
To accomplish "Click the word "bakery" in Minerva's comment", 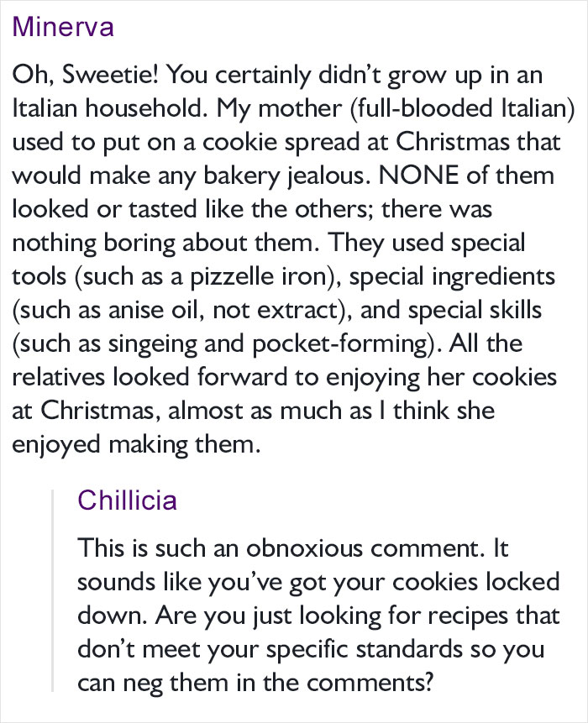I will 242,176.
